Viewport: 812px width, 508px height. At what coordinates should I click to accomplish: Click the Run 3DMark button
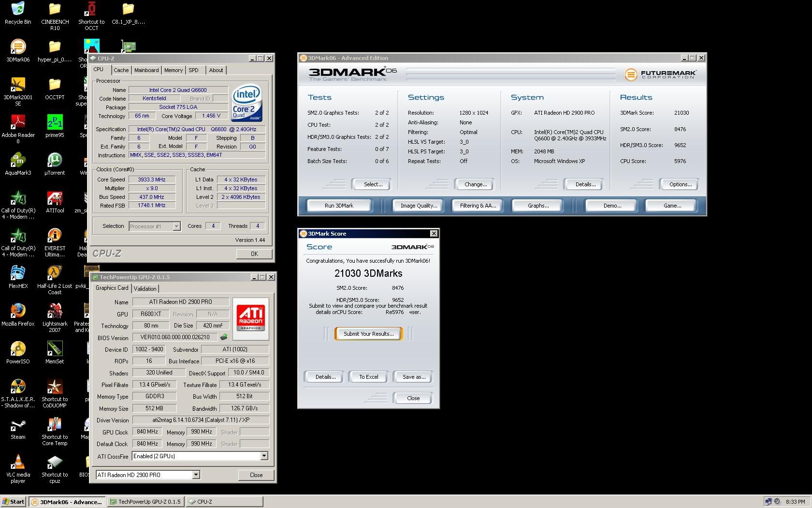click(339, 206)
